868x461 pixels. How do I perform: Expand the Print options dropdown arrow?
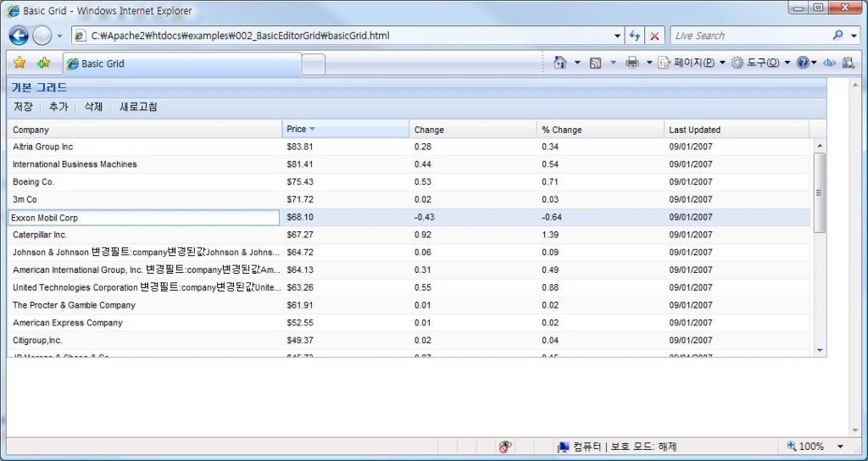[x=648, y=63]
